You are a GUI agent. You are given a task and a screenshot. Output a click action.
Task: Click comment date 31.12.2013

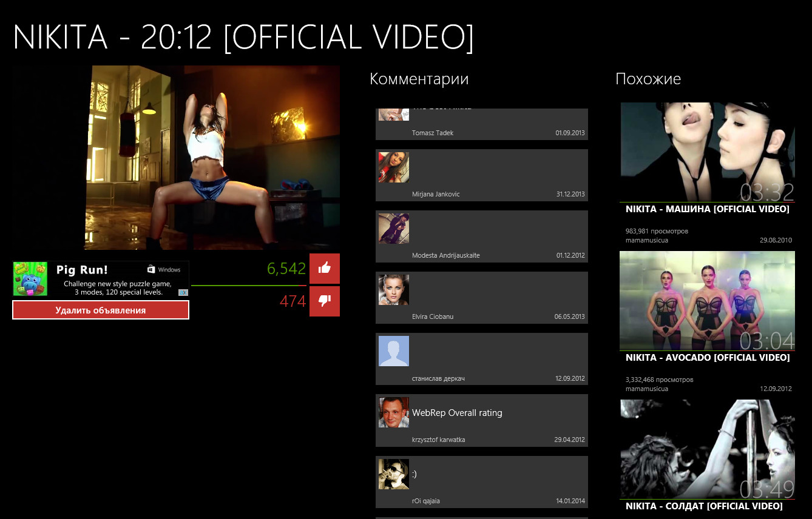[570, 194]
